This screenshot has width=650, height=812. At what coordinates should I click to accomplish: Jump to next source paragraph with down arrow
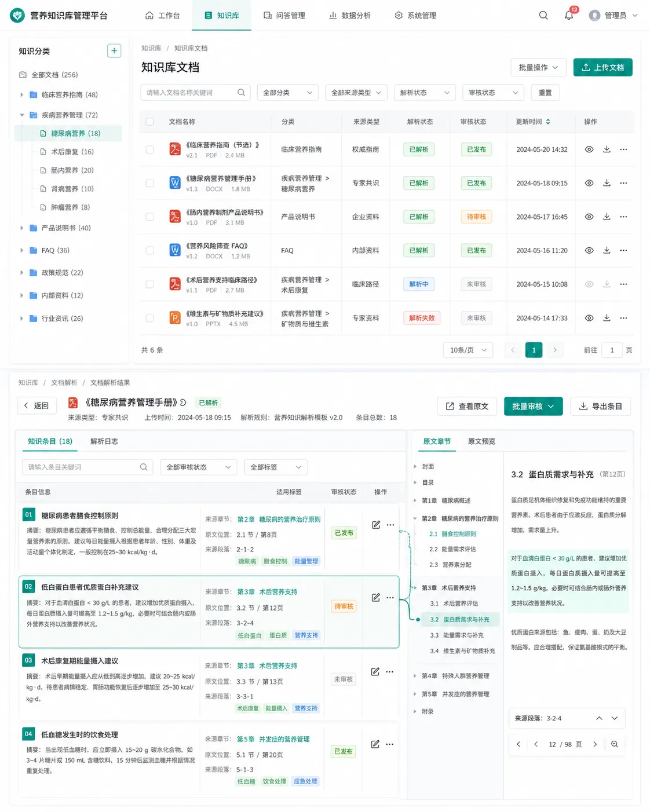point(615,718)
